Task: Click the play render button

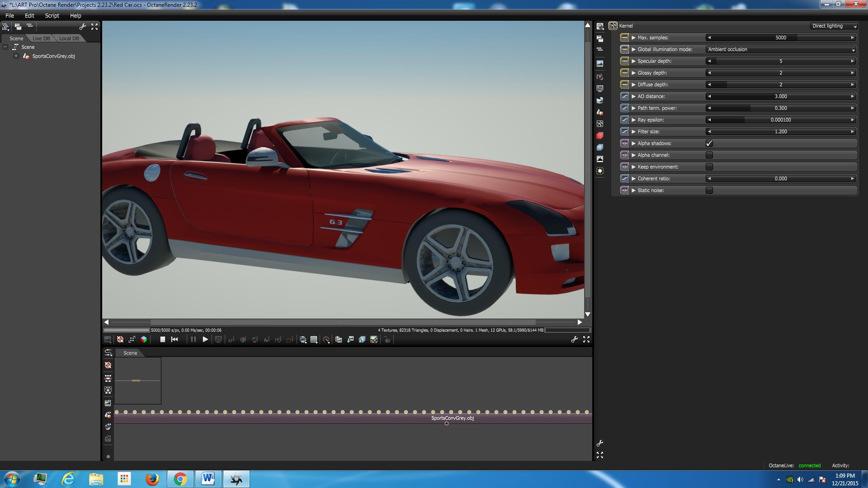Action: point(205,339)
